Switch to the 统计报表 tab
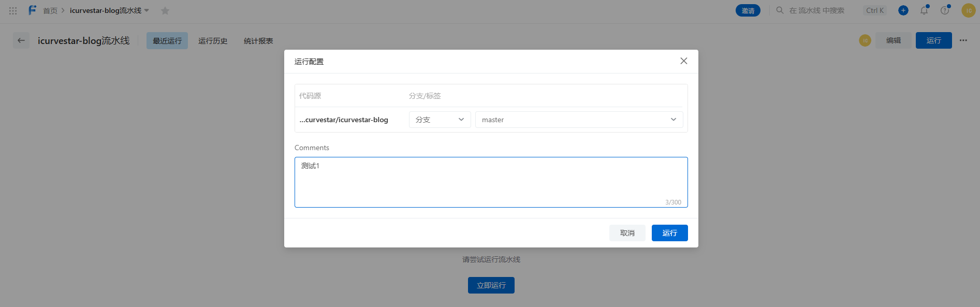Image resolution: width=980 pixels, height=307 pixels. 258,41
